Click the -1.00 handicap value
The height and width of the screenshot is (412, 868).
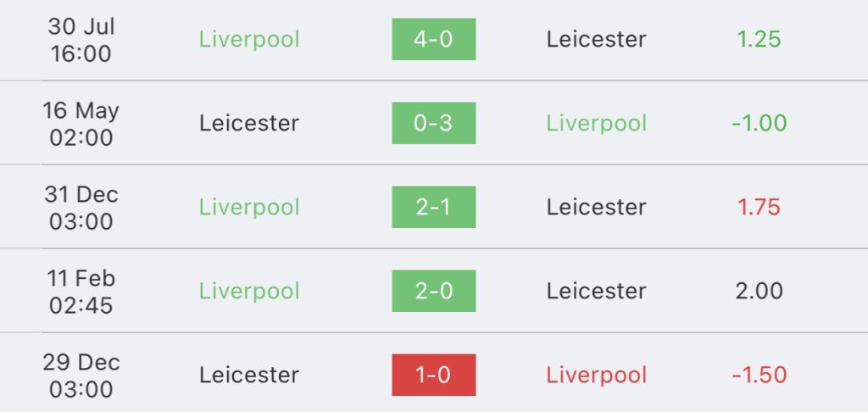759,123
